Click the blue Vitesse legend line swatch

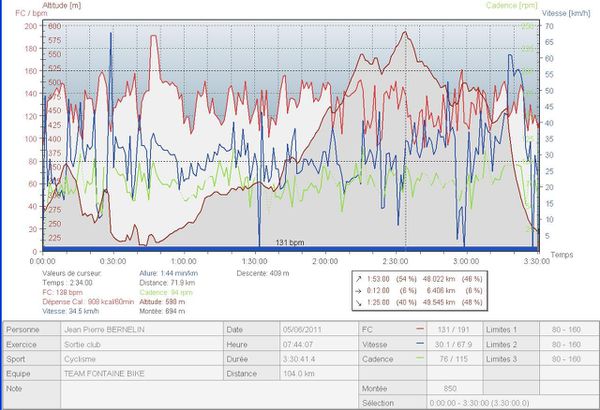pyautogui.click(x=420, y=344)
